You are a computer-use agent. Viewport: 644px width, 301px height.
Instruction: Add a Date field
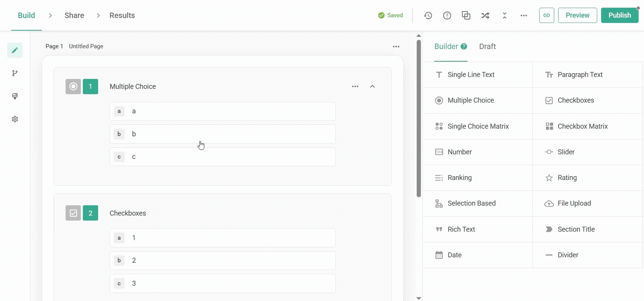[478, 255]
